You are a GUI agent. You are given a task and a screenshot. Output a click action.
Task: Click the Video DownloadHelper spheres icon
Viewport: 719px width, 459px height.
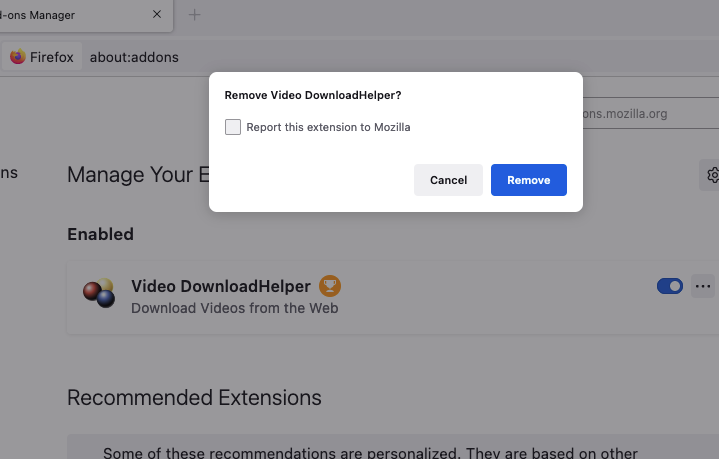pyautogui.click(x=99, y=293)
